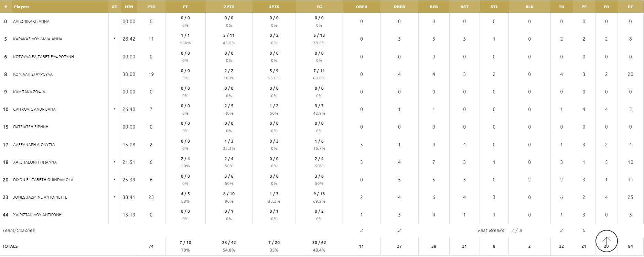644x257 pixels.
Task: Click the scroll-to-top arrow button
Action: [606, 241]
